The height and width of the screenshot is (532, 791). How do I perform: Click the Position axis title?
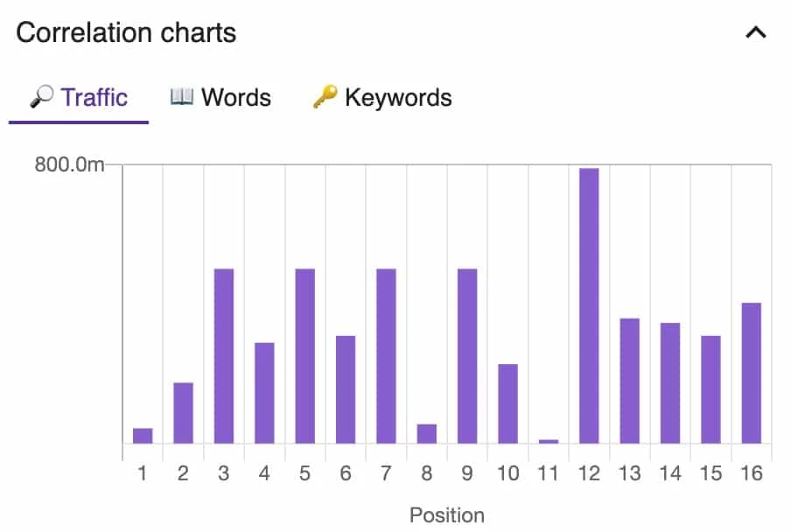[447, 514]
